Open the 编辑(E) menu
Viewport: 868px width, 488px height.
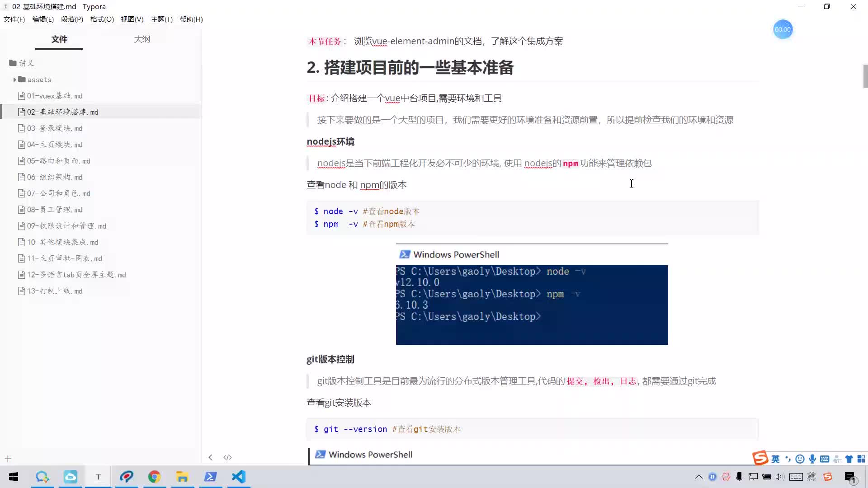[x=43, y=19]
